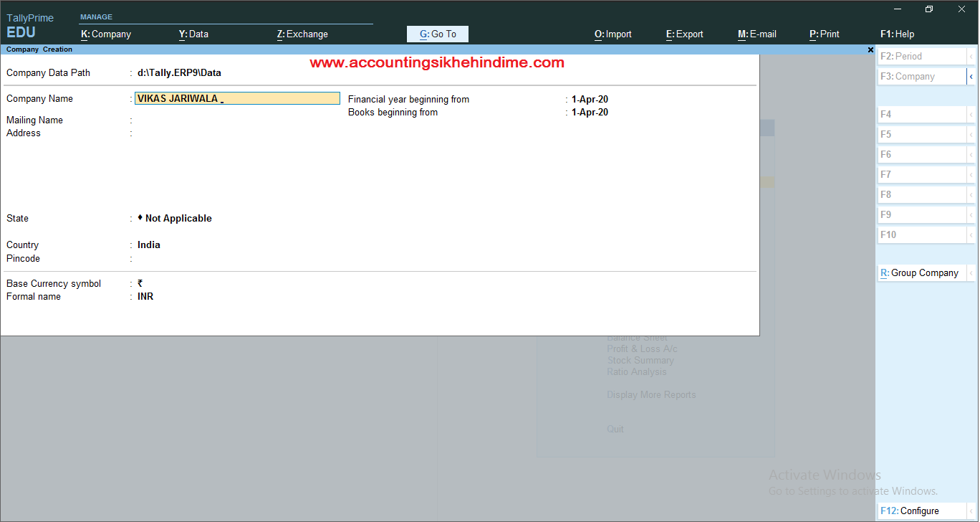Expand the arrow next to F2: Period
The image size is (980, 522).
tap(971, 56)
